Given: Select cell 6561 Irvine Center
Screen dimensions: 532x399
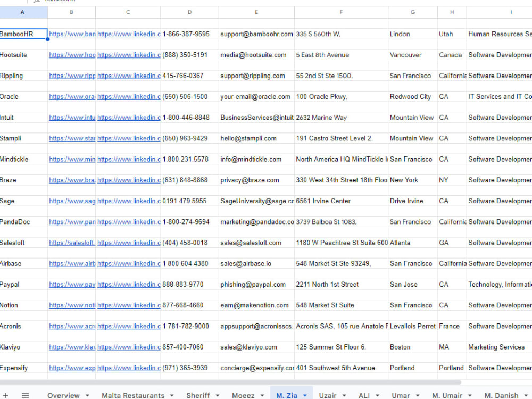Looking at the screenshot, I should point(341,201).
